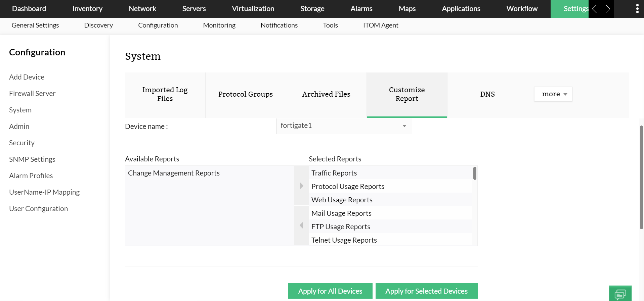Go to the Archived Files tab

[x=326, y=94]
